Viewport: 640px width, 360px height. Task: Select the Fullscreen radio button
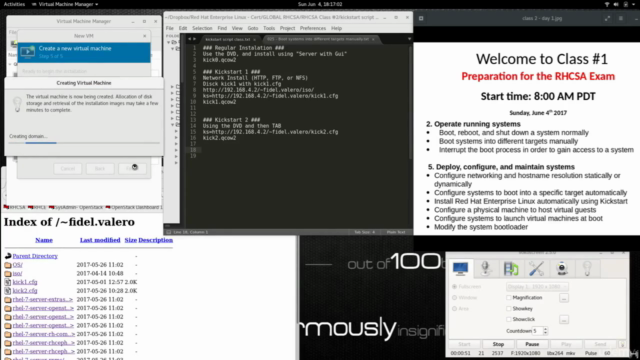pyautogui.click(x=454, y=287)
